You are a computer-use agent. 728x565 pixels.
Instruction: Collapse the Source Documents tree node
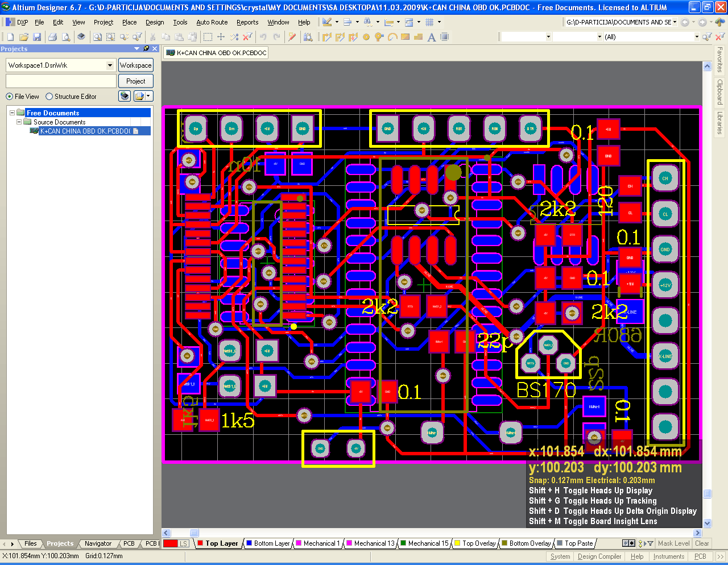coord(18,122)
